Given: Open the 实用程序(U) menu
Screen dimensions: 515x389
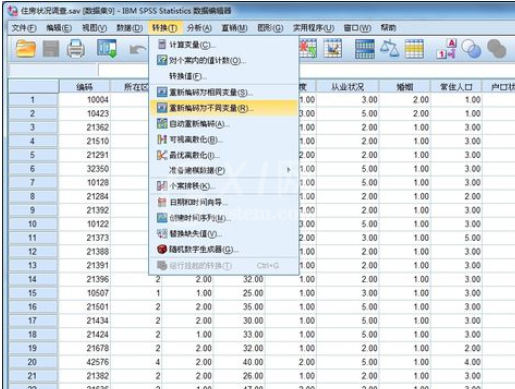Looking at the screenshot, I should point(313,28).
